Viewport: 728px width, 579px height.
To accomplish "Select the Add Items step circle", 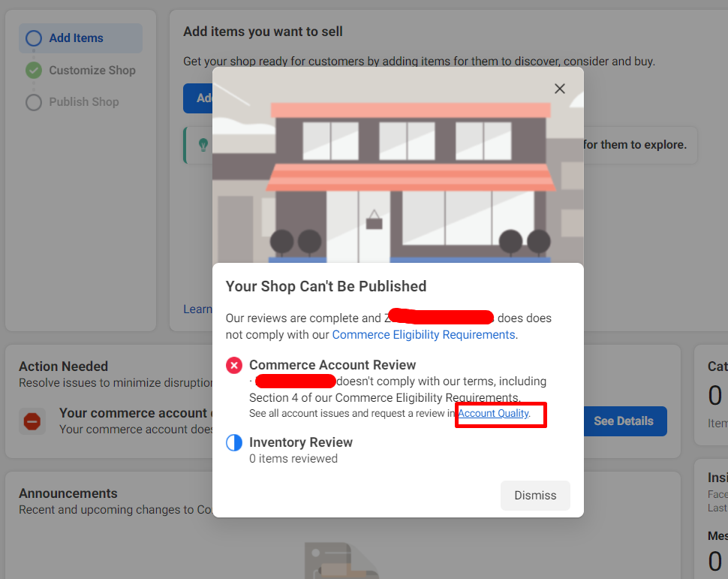I will pos(33,38).
